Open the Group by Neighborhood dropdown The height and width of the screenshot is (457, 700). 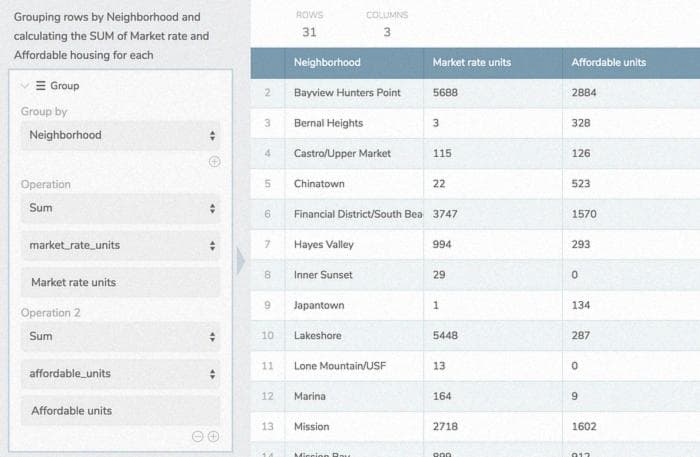(120, 135)
